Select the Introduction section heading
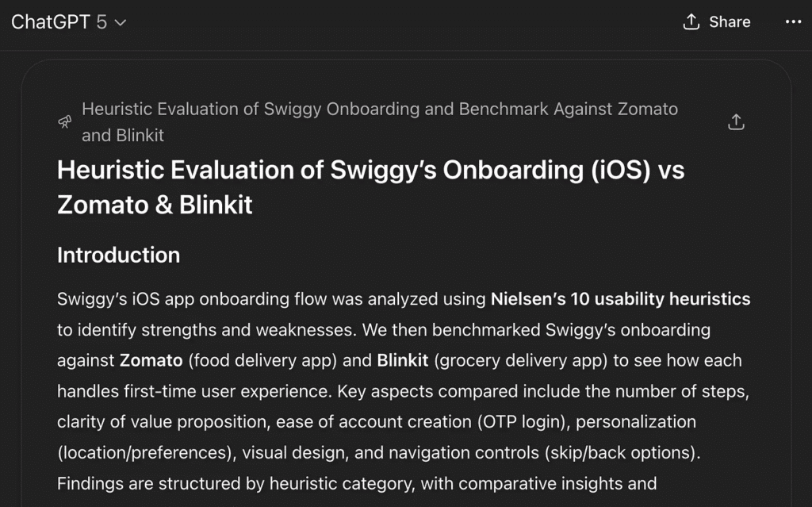 click(118, 255)
